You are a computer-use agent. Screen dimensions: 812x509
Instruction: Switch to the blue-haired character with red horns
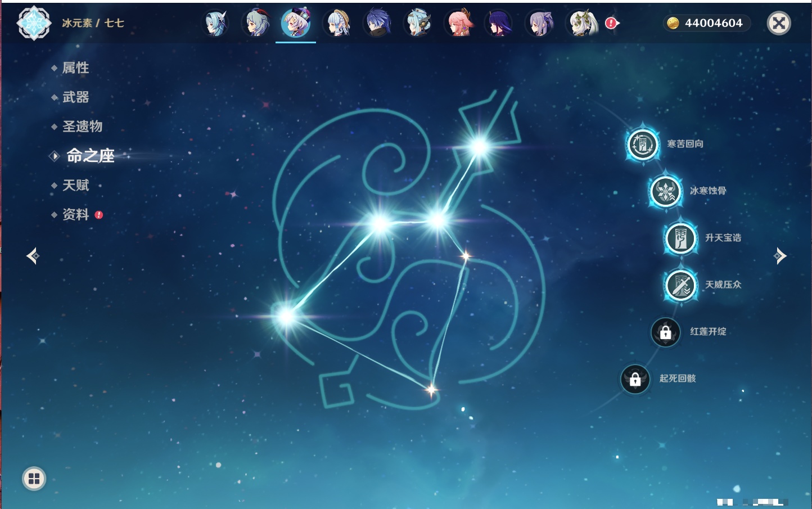(x=256, y=24)
